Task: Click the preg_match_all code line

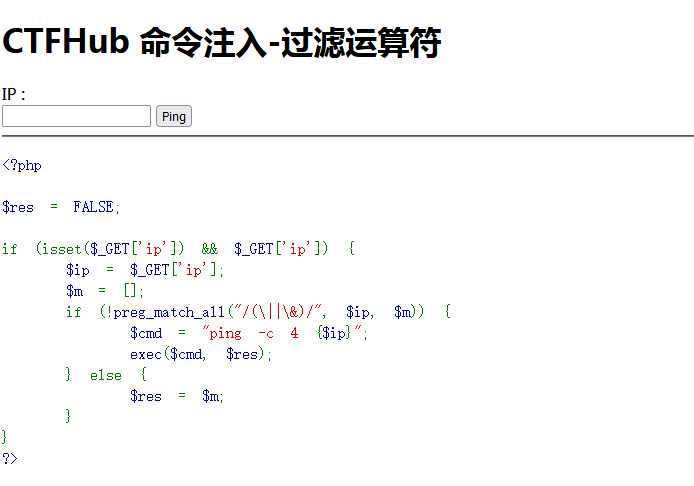Action: click(258, 312)
